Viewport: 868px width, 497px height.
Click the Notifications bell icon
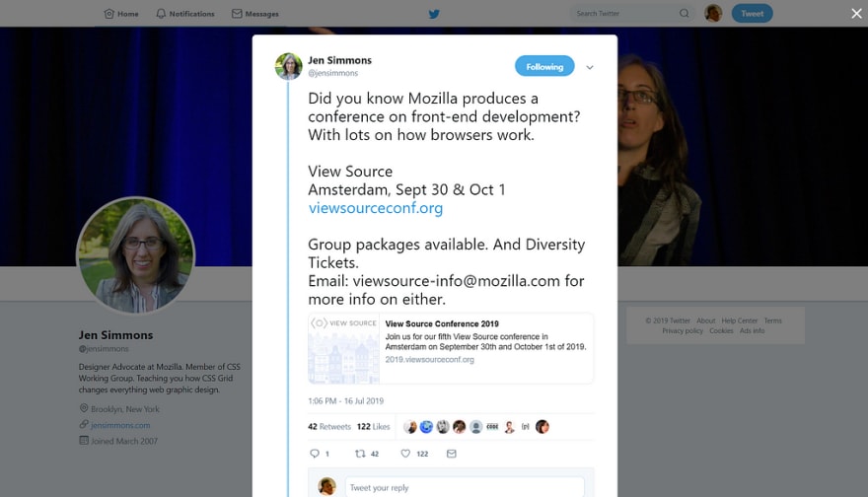[161, 13]
